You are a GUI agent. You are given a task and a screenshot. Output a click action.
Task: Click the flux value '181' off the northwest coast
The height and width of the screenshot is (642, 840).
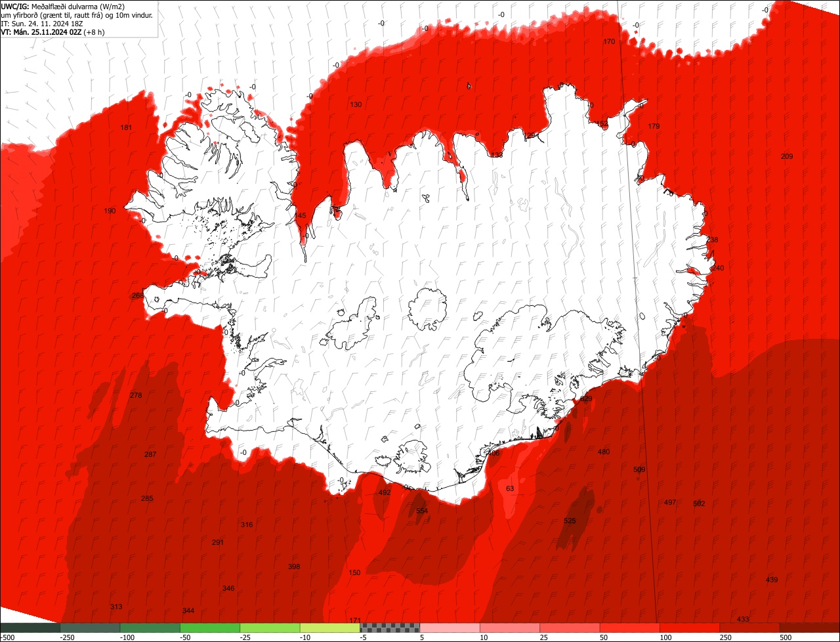127,127
